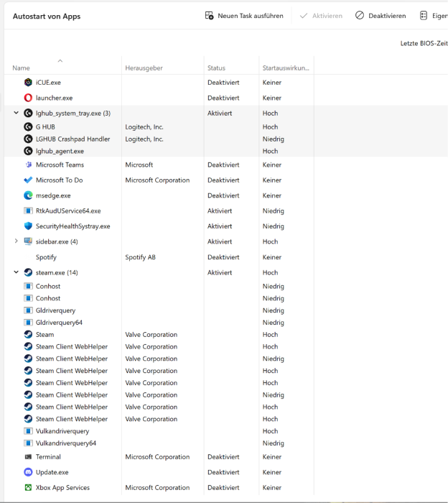Click the Deaktivieren circle-slash icon

click(360, 15)
